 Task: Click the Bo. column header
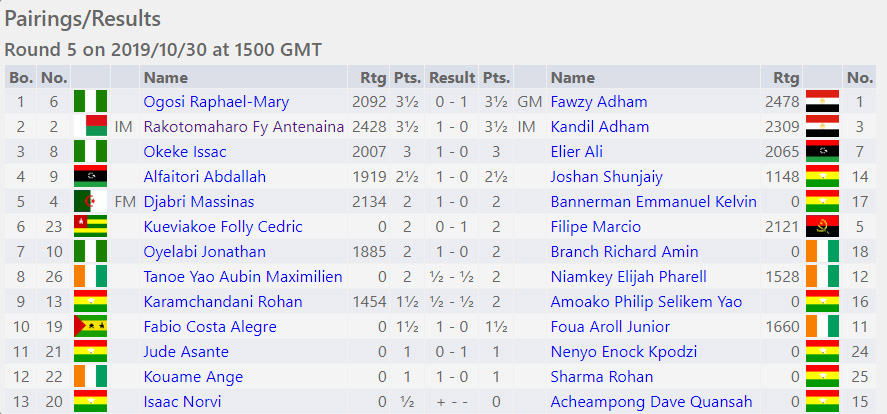point(21,77)
